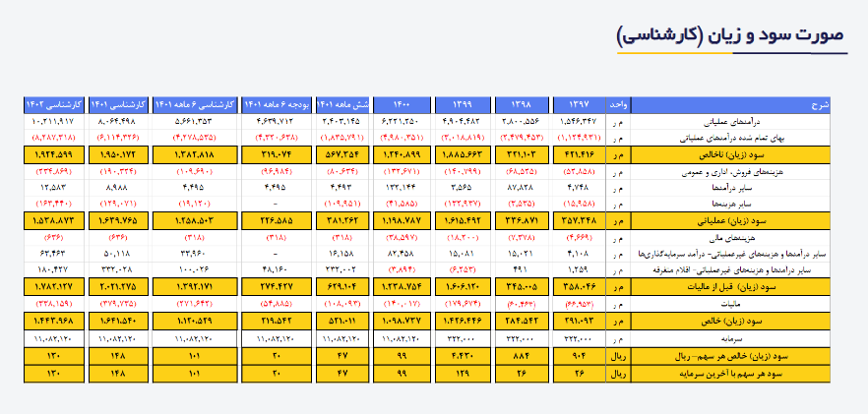
Task: Select the ۱۴۰۰ column header
Action: coord(403,104)
